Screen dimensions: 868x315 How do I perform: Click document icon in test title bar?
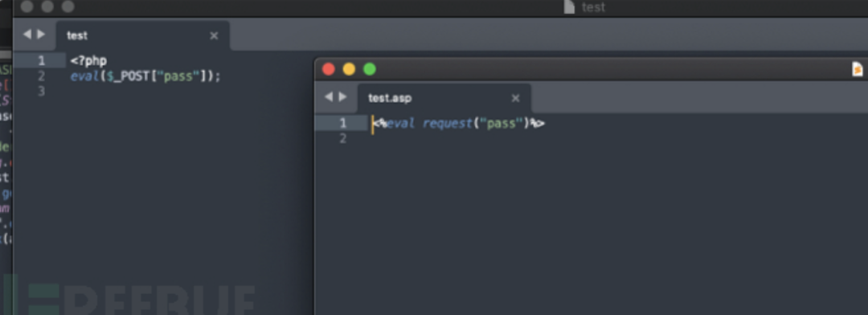click(569, 6)
